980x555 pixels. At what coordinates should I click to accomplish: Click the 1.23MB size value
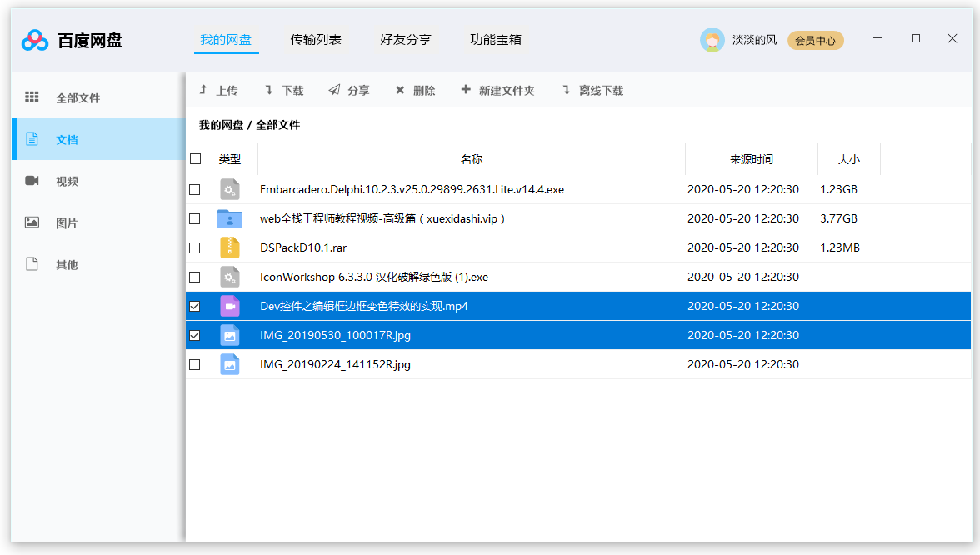pyautogui.click(x=839, y=247)
